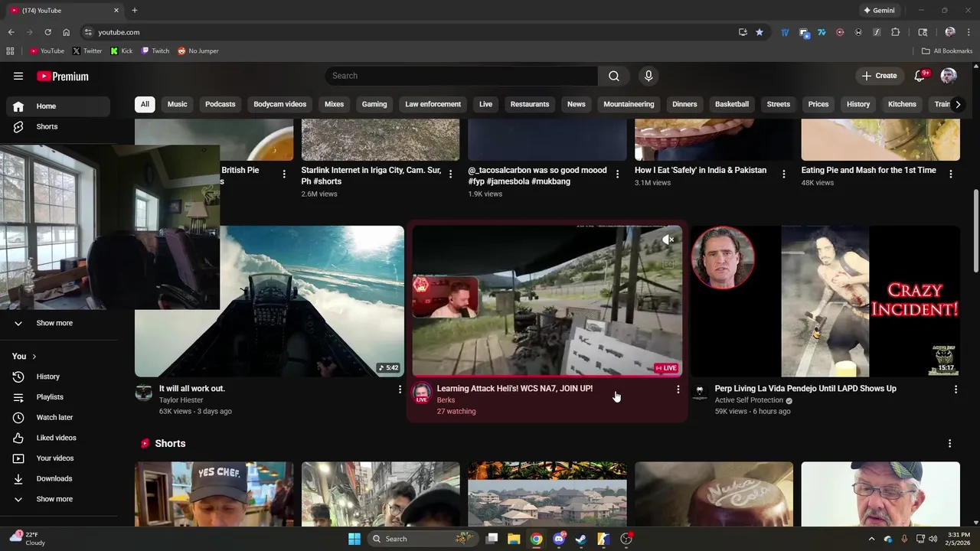The image size is (980, 551).
Task: Open the 'YES CHEF' Shorts thumbnail
Action: pos(214,494)
